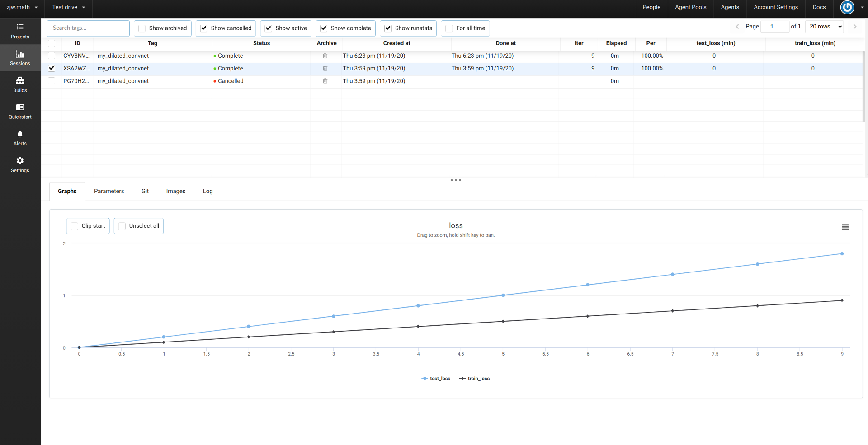The height and width of the screenshot is (445, 868).
Task: Click the page number input field
Action: point(775,27)
